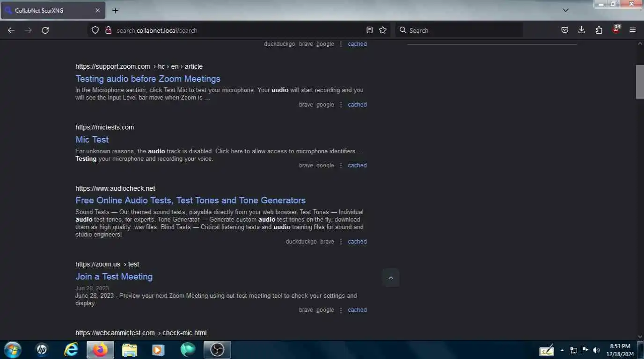Open the volume speaker tray icon
The width and height of the screenshot is (644, 359).
(596, 350)
